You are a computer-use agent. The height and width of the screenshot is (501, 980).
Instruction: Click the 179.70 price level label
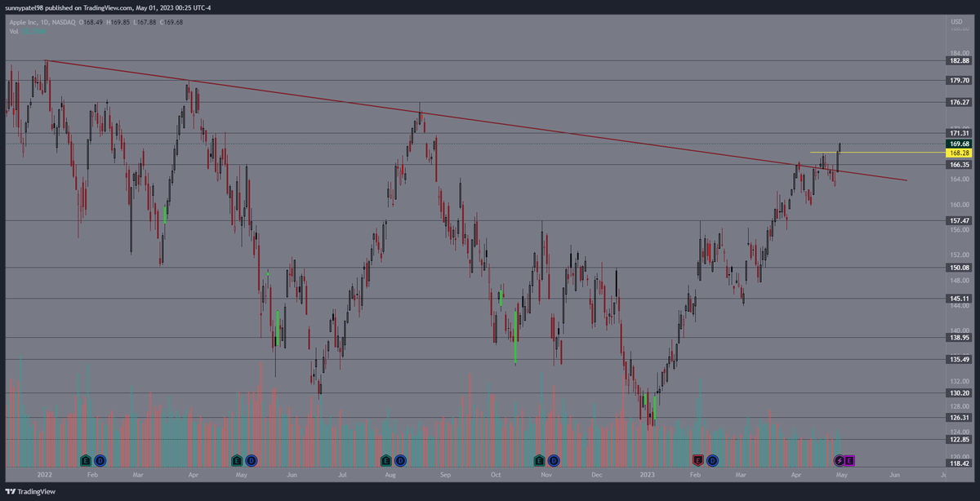[959, 80]
